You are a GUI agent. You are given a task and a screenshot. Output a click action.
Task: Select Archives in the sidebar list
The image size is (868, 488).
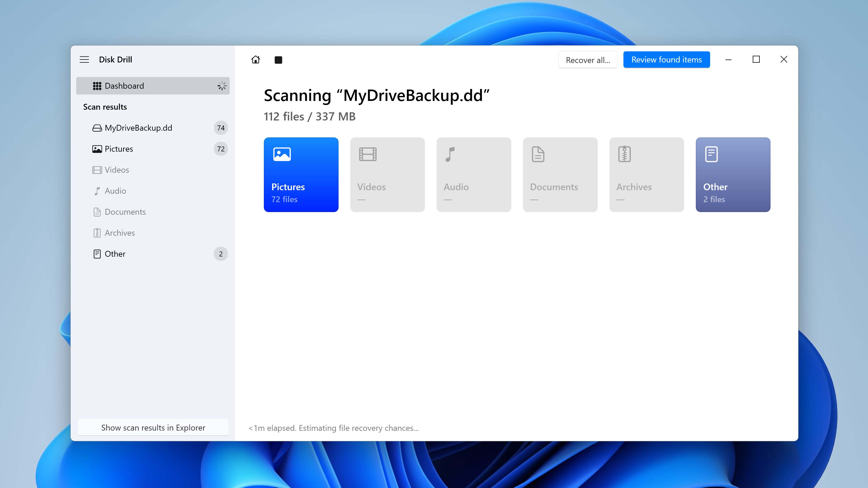pyautogui.click(x=120, y=233)
